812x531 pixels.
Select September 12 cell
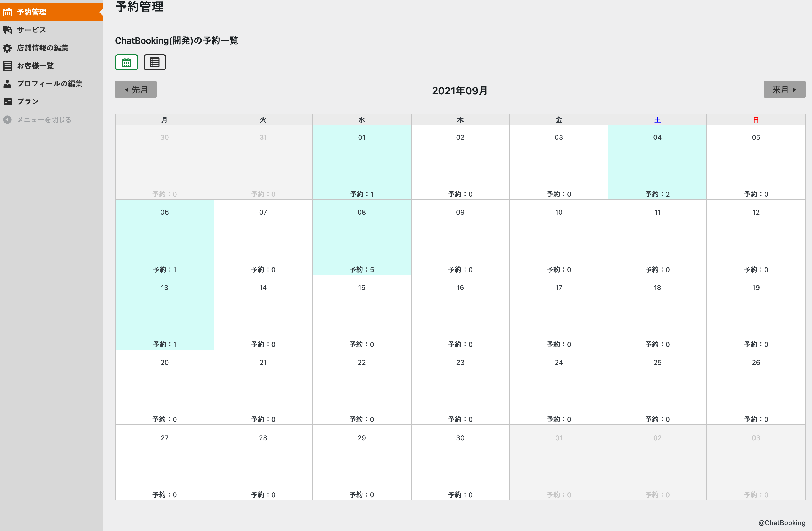click(x=756, y=237)
